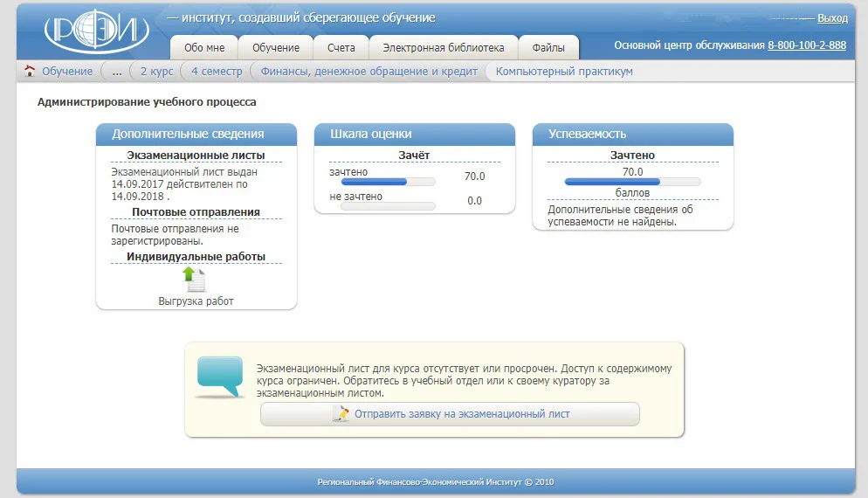The width and height of the screenshot is (868, 498).
Task: Click the Почтовые отправления не зарегистрированы text
Action: point(175,235)
